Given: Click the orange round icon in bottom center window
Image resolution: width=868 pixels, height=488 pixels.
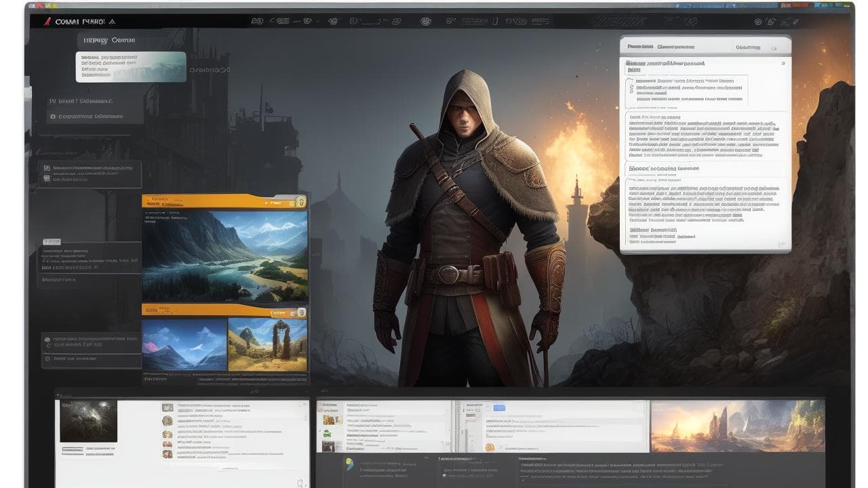Looking at the screenshot, I should (x=490, y=447).
